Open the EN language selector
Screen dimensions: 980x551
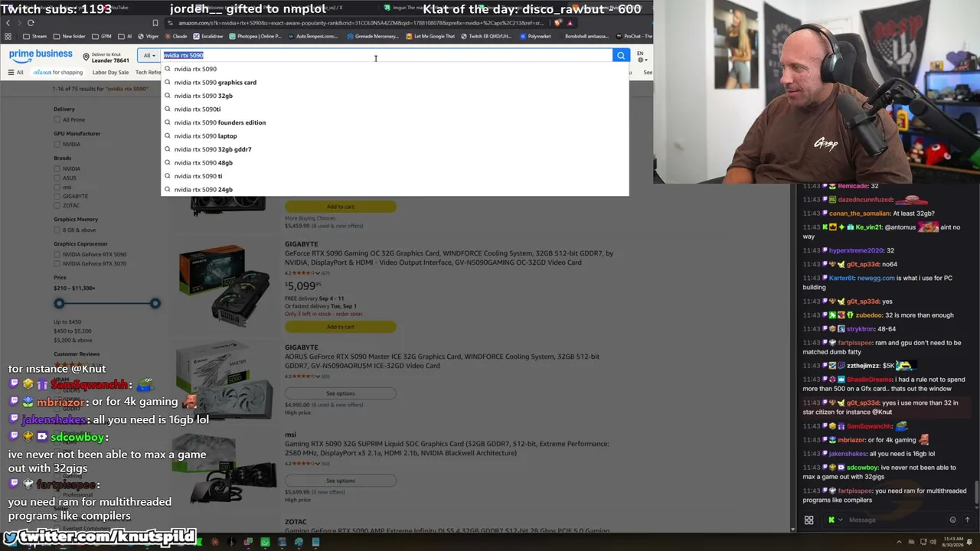point(641,57)
